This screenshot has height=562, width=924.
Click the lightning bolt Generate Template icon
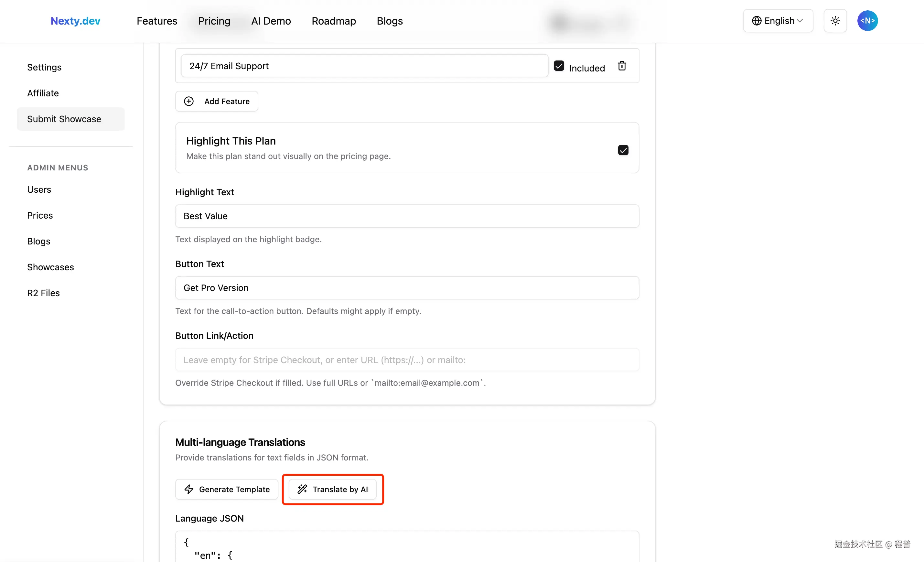(x=189, y=489)
